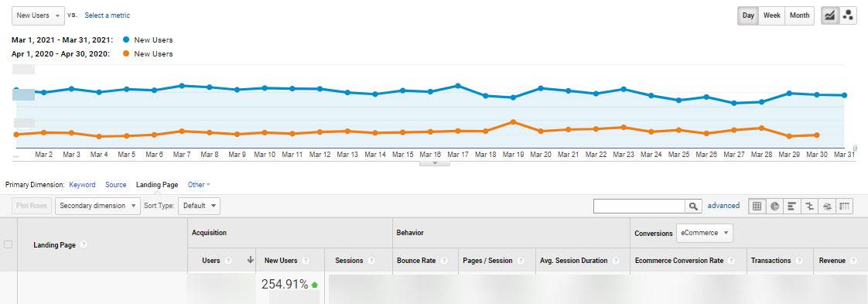This screenshot has height=304, width=868.
Task: Switch primary dimension to Keyword
Action: (x=83, y=185)
